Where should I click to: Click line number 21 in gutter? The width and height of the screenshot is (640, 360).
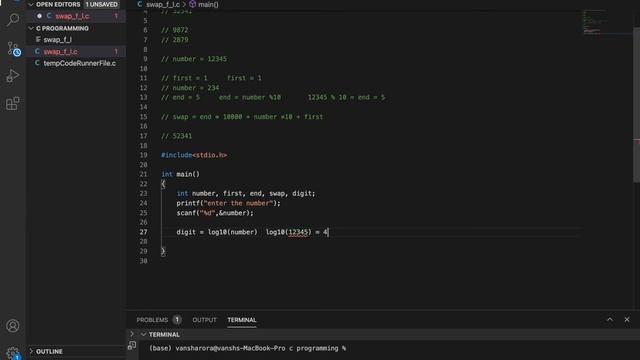pos(143,174)
